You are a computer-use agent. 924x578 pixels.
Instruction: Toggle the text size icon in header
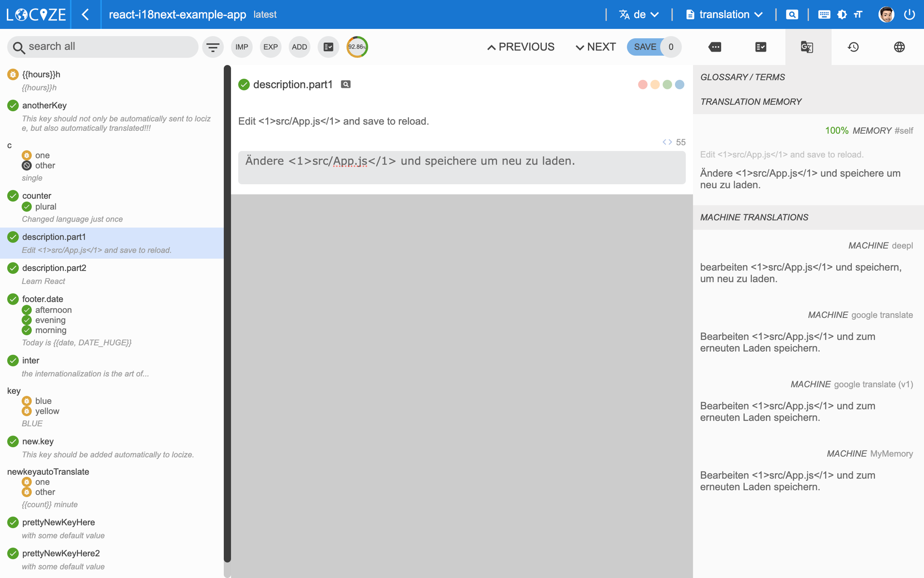(858, 14)
